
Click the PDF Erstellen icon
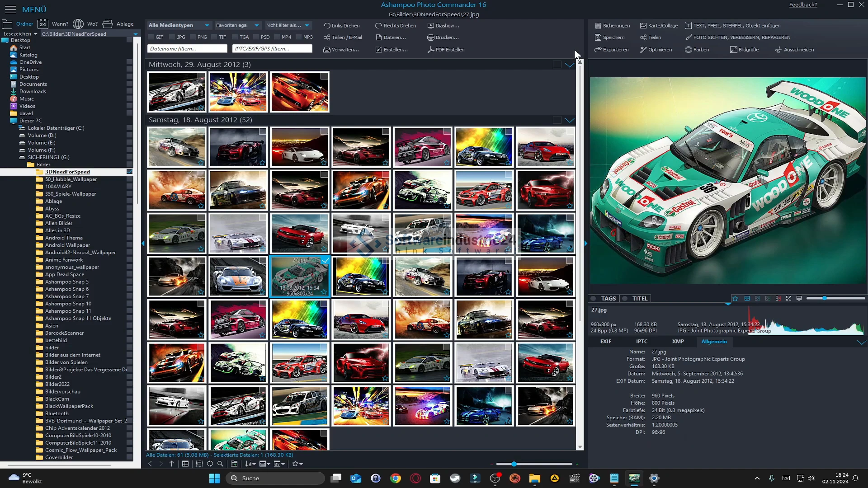point(431,50)
